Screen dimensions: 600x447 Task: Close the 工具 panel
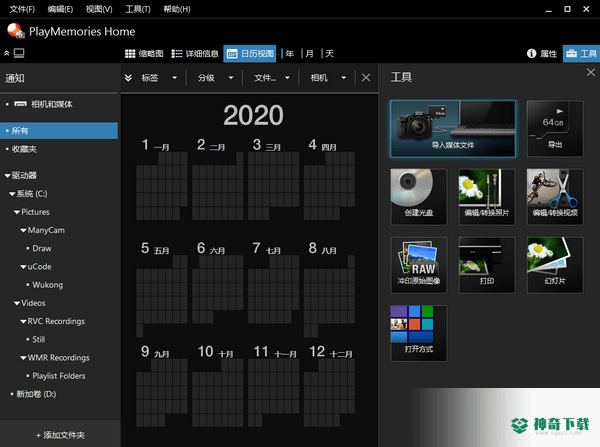pyautogui.click(x=591, y=72)
